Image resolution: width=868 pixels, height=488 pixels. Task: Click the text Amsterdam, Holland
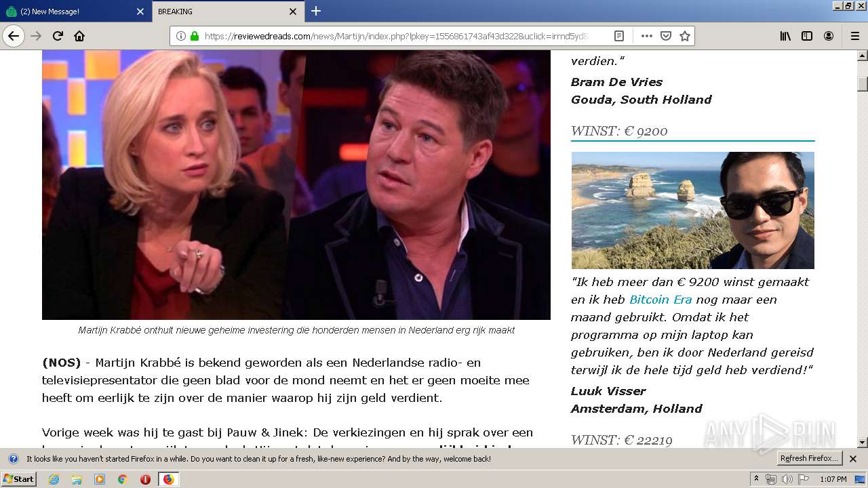(x=637, y=409)
